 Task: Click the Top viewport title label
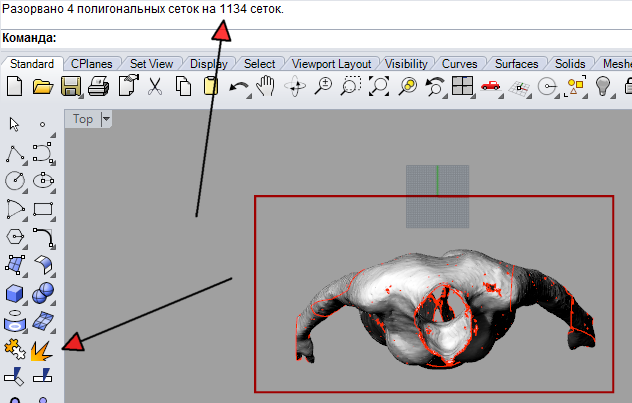(83, 119)
